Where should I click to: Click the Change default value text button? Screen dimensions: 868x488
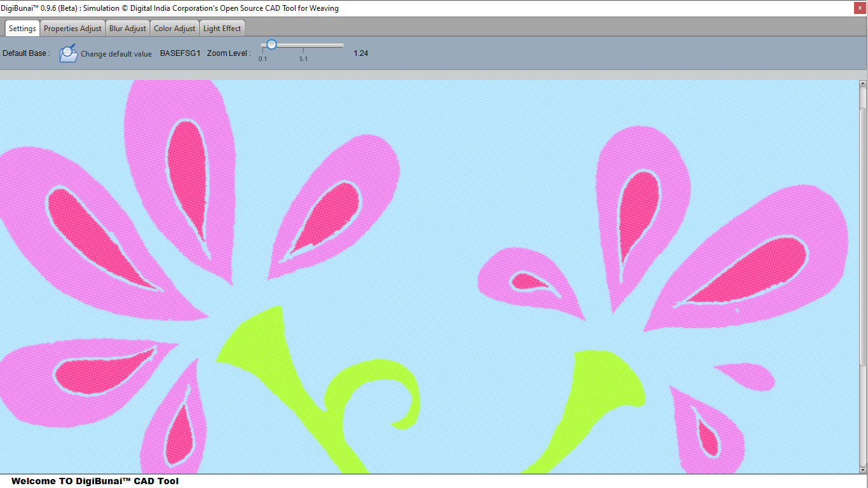116,54
